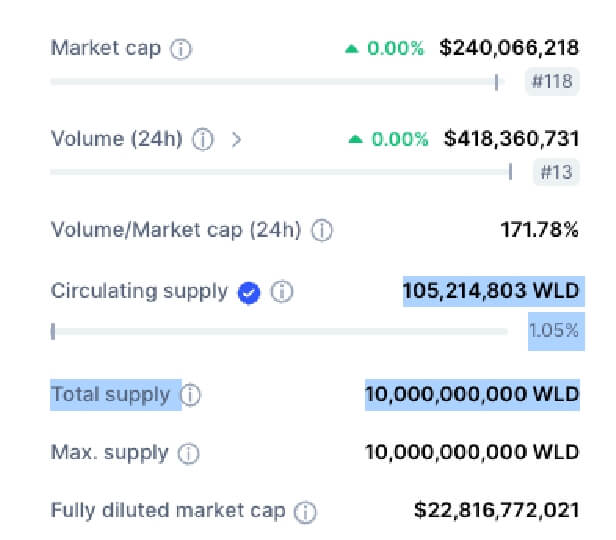Screen dimensions: 616x540
Task: Open the Total supply info icon
Action: pos(191,395)
